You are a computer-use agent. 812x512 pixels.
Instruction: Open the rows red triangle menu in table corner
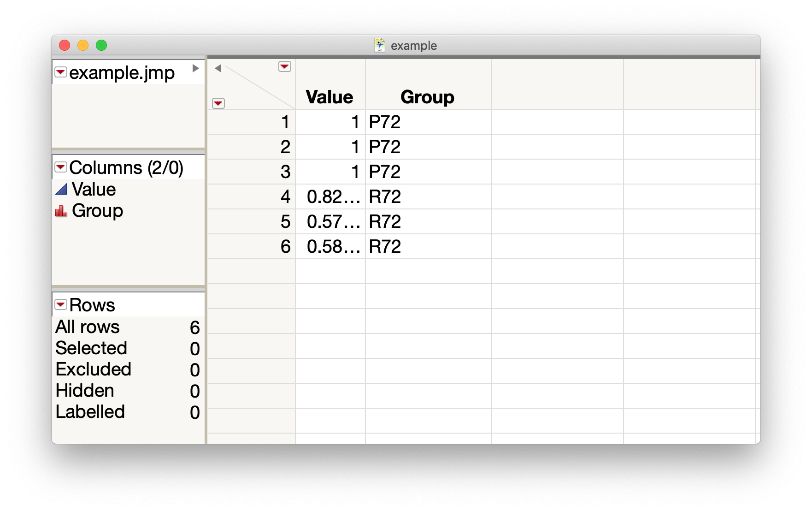pos(218,103)
